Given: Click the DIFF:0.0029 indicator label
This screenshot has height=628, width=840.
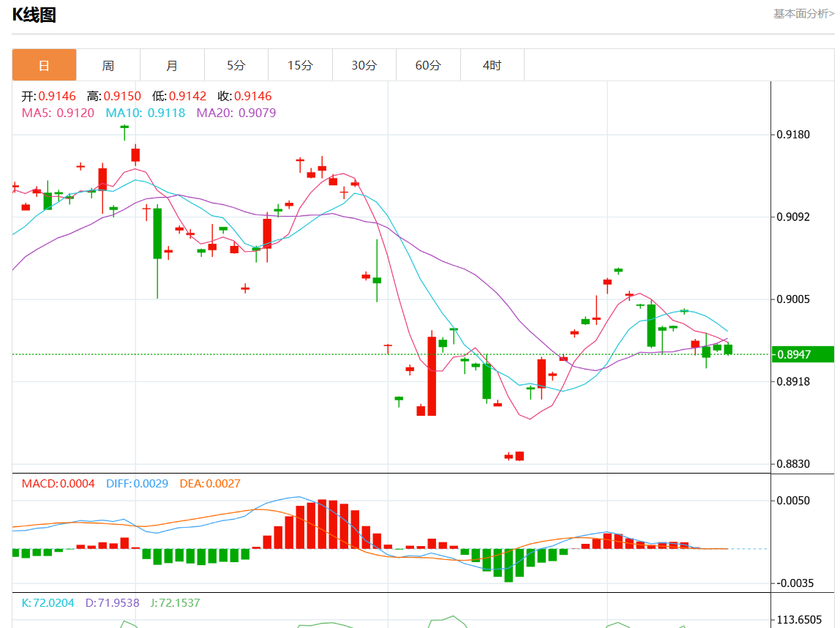Looking at the screenshot, I should 137,484.
